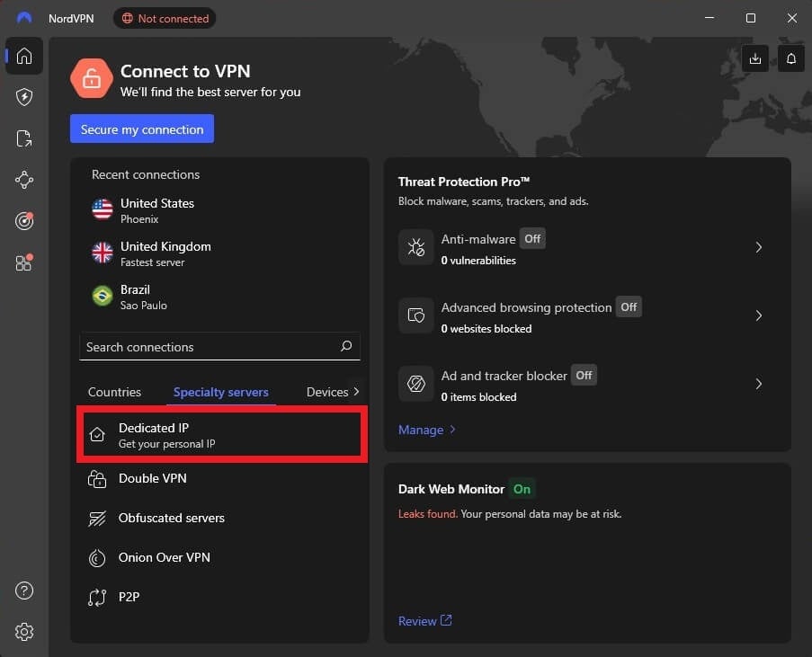Toggle Anti-malware from Off
812x657 pixels.
(x=532, y=238)
